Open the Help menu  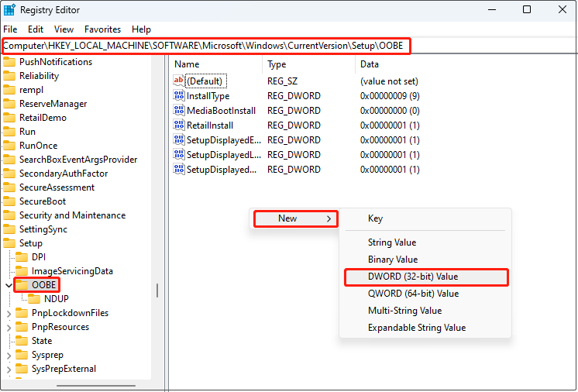click(141, 29)
